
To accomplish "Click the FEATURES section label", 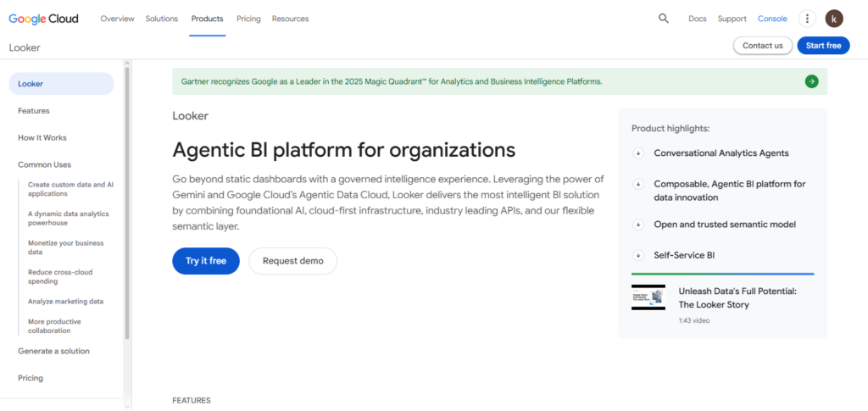I will pos(192,400).
